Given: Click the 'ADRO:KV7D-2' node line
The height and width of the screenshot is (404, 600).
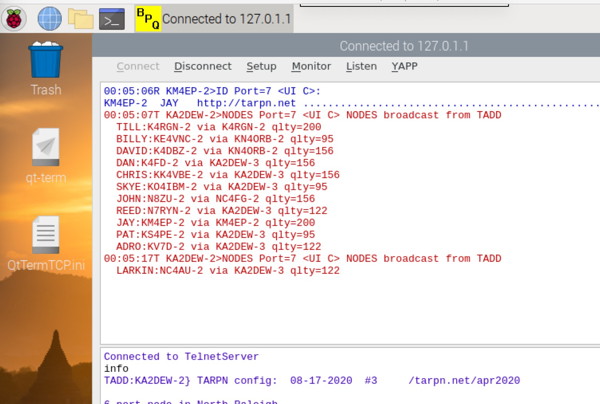Looking at the screenshot, I should pyautogui.click(x=218, y=247).
